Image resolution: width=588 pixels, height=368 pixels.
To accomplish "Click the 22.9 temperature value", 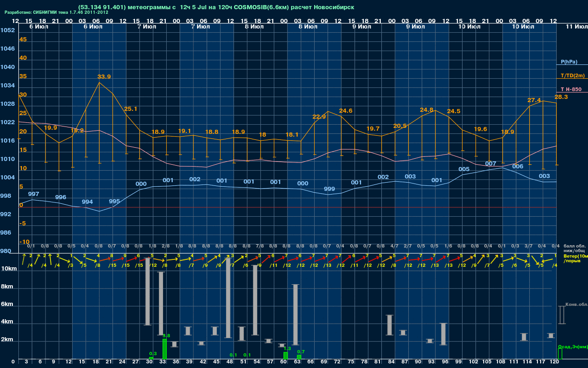I will [x=319, y=116].
